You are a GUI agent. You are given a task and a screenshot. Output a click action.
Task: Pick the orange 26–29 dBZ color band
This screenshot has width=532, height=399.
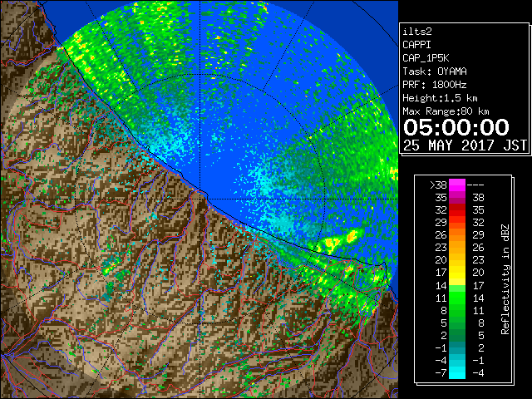pyautogui.click(x=457, y=235)
